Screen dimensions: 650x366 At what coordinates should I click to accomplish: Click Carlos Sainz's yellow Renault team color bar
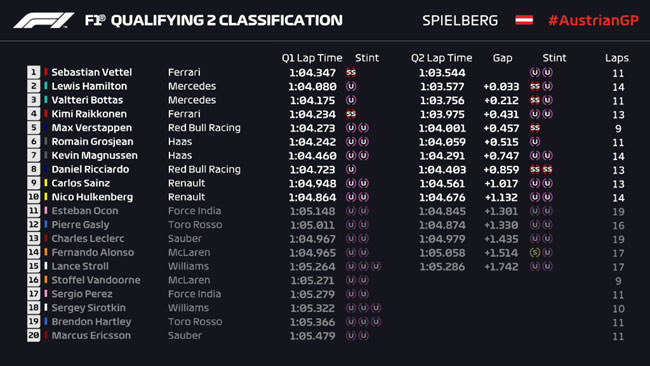[x=46, y=183]
